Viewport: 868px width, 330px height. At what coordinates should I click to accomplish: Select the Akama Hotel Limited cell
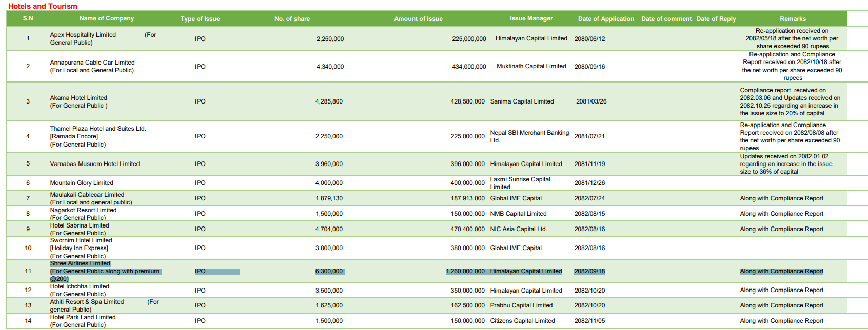point(78,98)
